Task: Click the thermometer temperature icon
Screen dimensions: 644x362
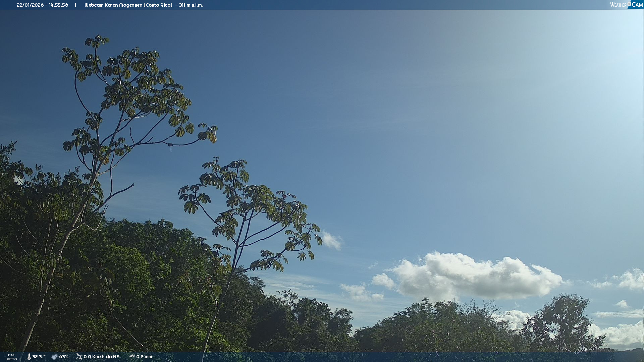Action: click(x=29, y=357)
